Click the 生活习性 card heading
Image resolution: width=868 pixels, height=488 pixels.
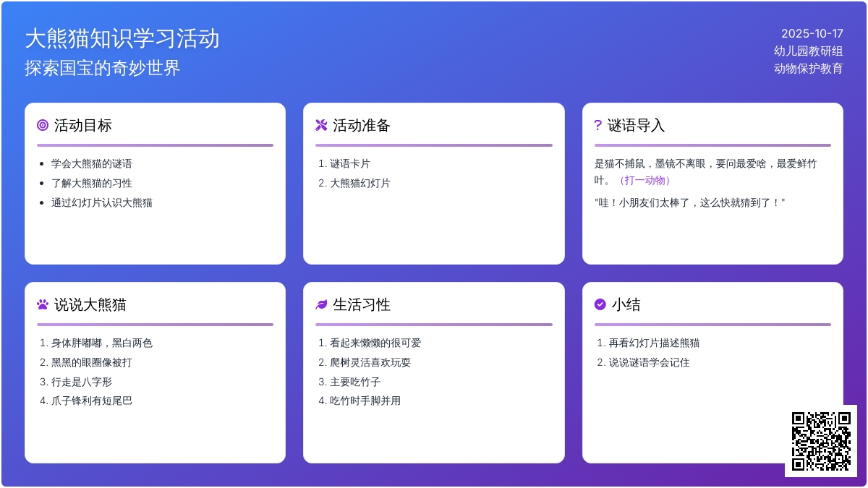point(362,304)
